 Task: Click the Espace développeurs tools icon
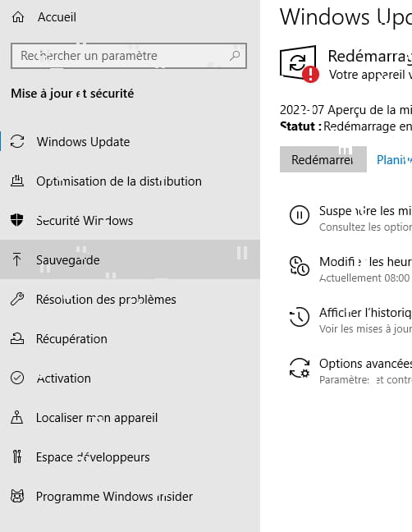[x=17, y=456]
